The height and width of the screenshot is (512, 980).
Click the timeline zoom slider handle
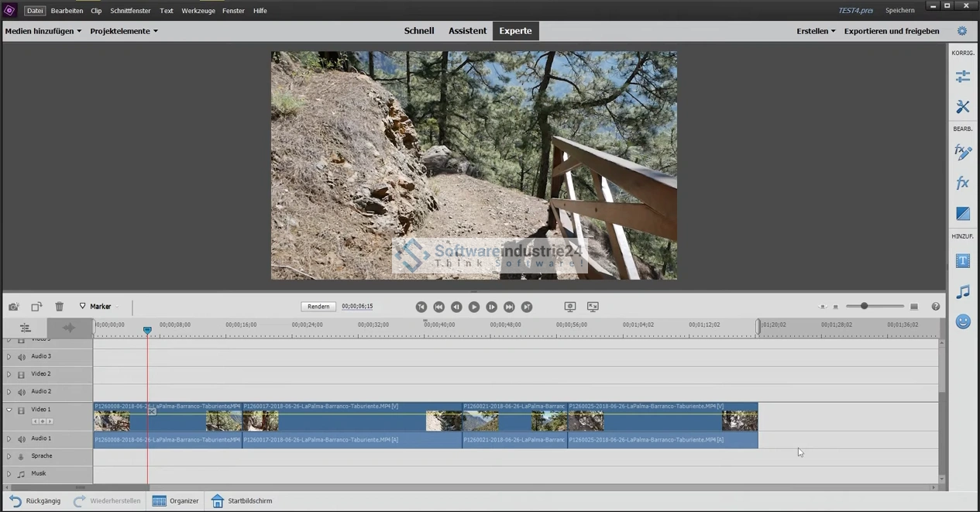(x=864, y=307)
